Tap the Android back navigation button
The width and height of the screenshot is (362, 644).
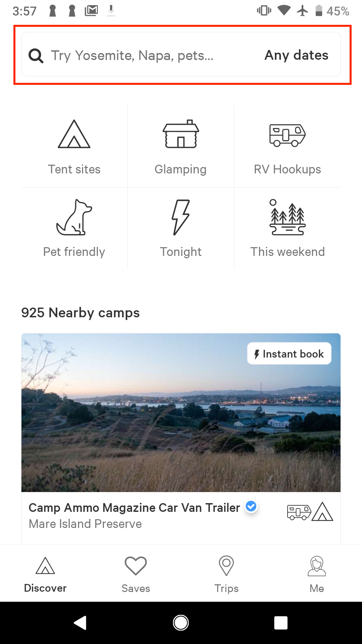pos(80,623)
